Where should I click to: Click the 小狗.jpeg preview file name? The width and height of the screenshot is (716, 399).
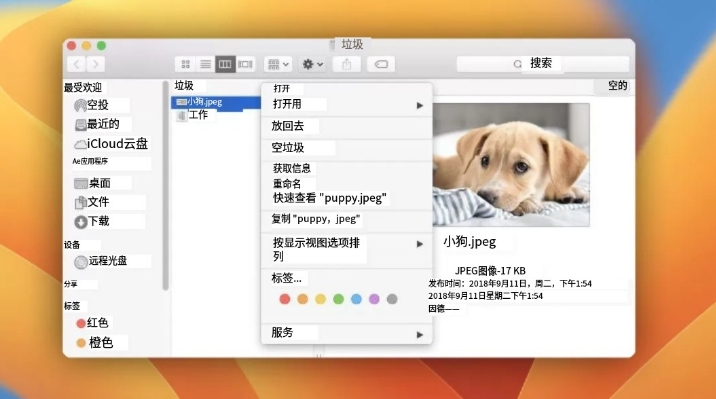[469, 242]
